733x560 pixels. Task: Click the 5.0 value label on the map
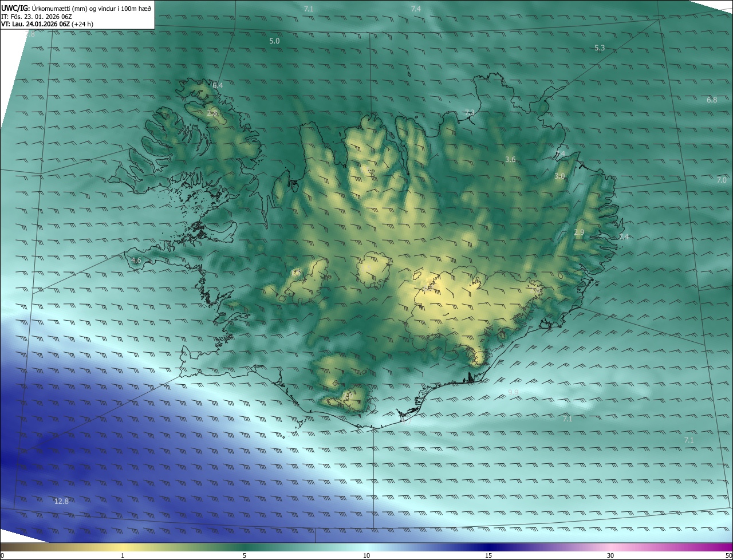(274, 41)
